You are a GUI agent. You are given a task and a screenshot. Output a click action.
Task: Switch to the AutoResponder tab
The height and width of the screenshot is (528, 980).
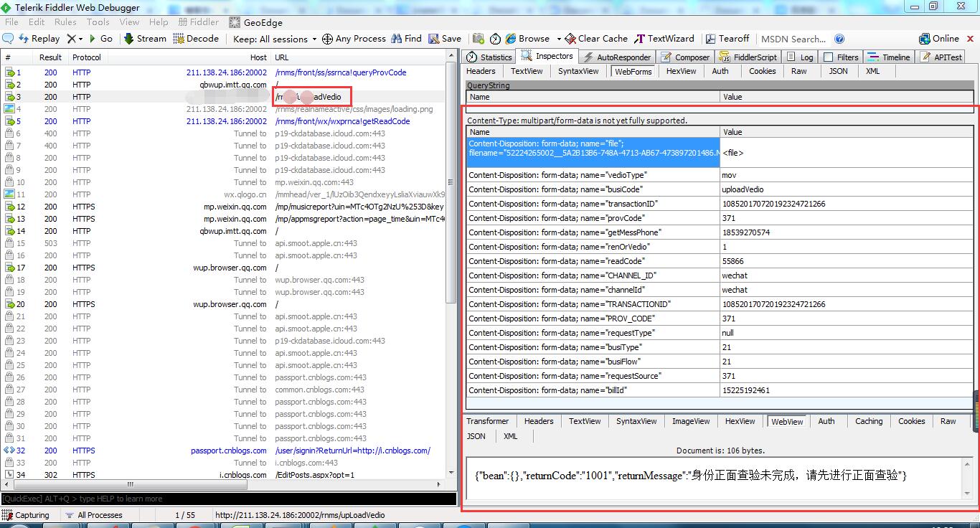617,57
